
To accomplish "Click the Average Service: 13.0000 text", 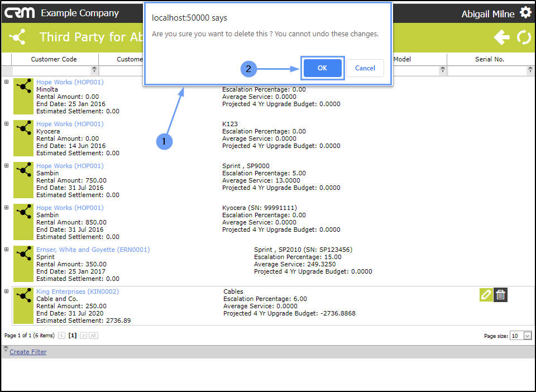I will (261, 180).
